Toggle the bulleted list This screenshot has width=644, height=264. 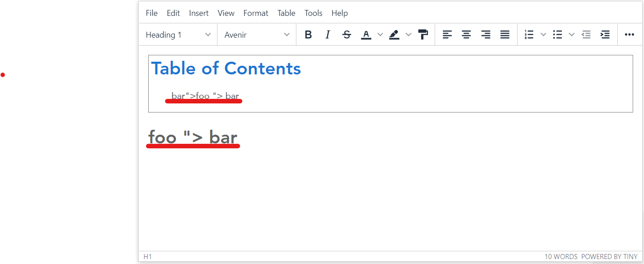pos(557,34)
